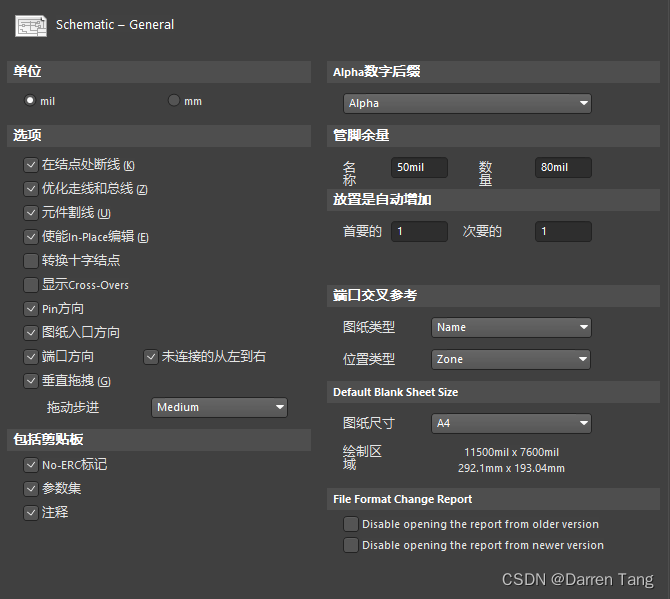This screenshot has height=599, width=670.
Task: Toggle the 注释 clipboard checkbox
Action: tap(31, 513)
